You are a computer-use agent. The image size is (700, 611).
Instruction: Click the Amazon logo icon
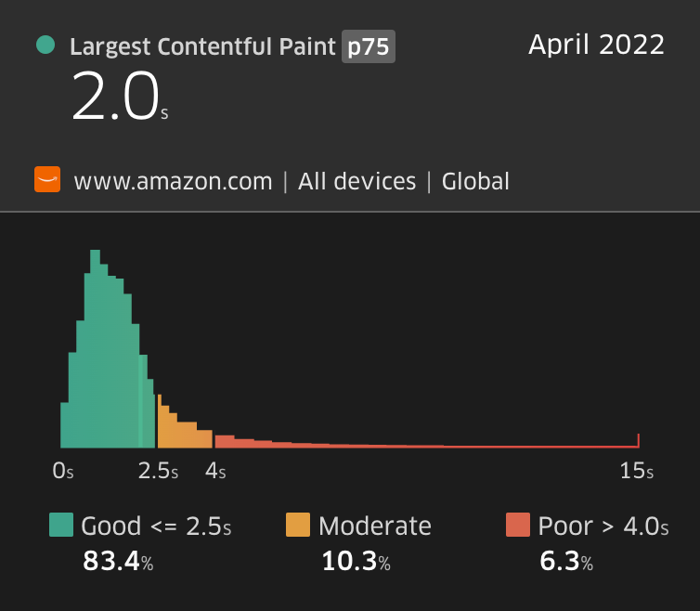click(47, 180)
